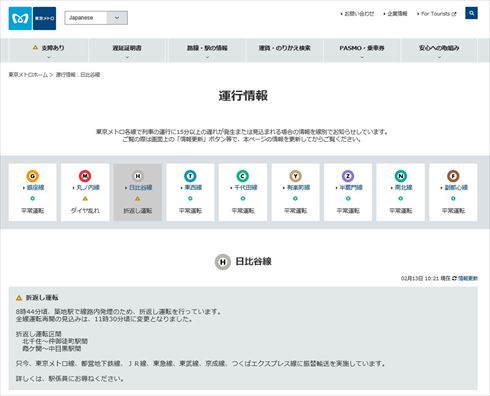Click the Tokyo Metro logo
Viewport: 490px width, 396px height.
click(32, 18)
